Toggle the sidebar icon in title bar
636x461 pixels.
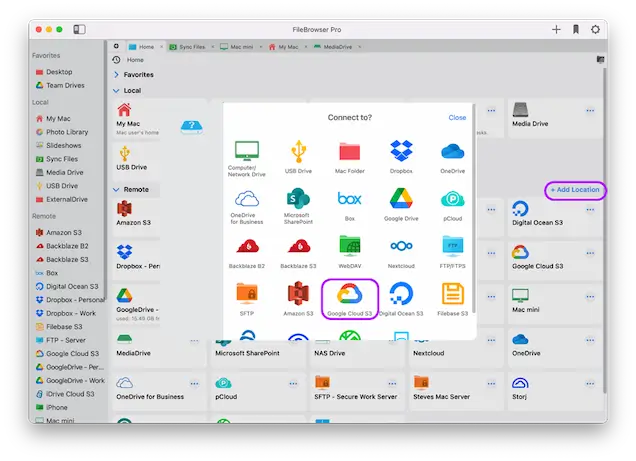point(79,29)
